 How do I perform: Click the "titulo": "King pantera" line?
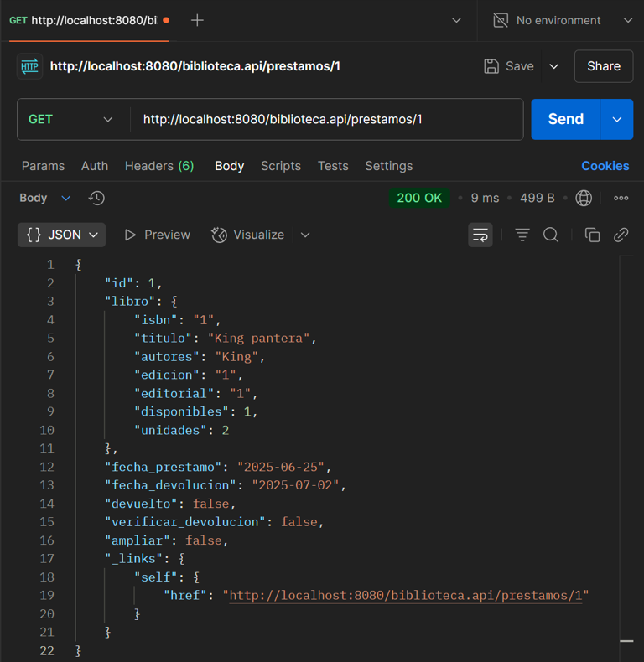pyautogui.click(x=226, y=339)
